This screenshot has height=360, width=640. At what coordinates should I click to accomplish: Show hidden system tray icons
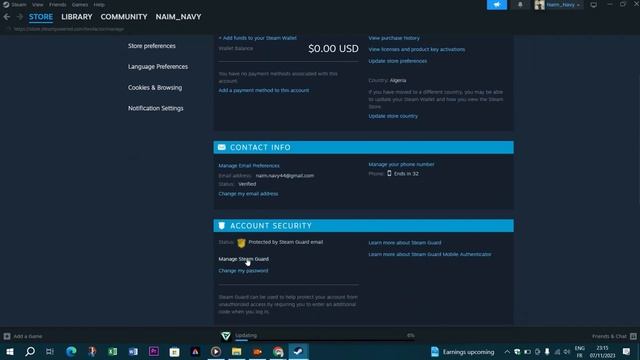pos(507,352)
